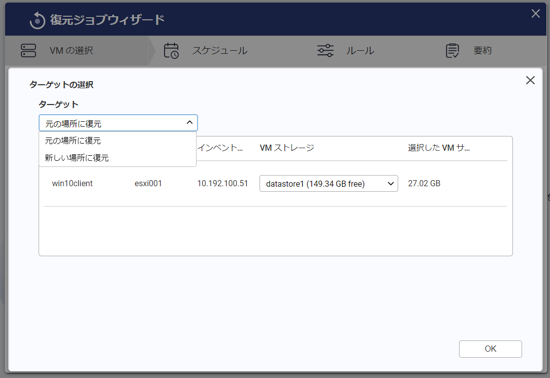
Task: Close the restore job wizard window
Action: click(x=536, y=14)
